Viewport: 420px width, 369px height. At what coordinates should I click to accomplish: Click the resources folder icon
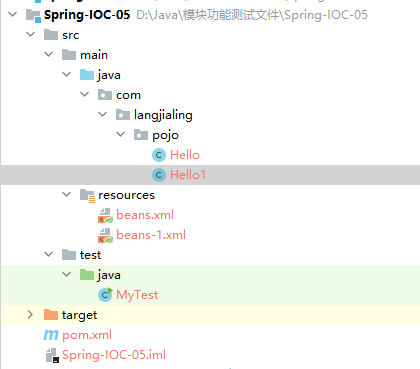point(87,195)
